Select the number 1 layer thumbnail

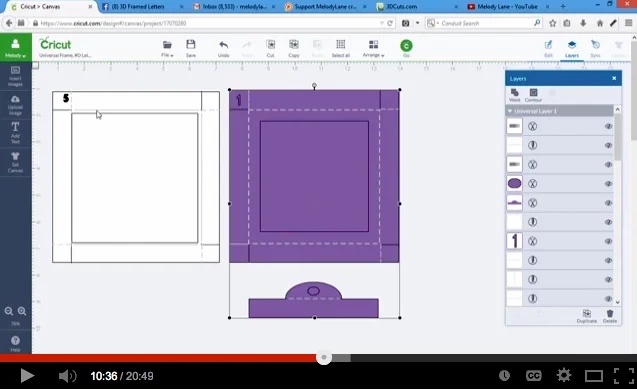[x=514, y=241]
